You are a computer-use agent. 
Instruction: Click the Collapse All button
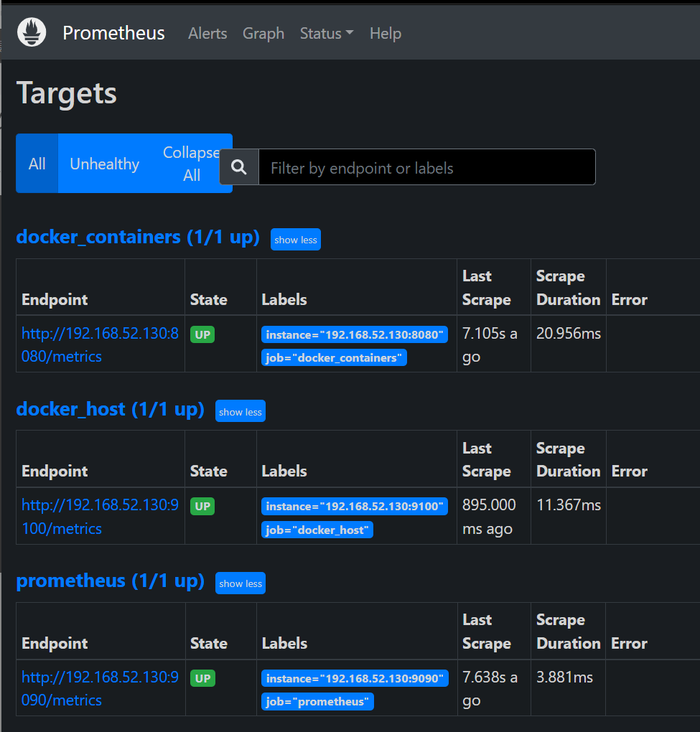click(x=192, y=164)
